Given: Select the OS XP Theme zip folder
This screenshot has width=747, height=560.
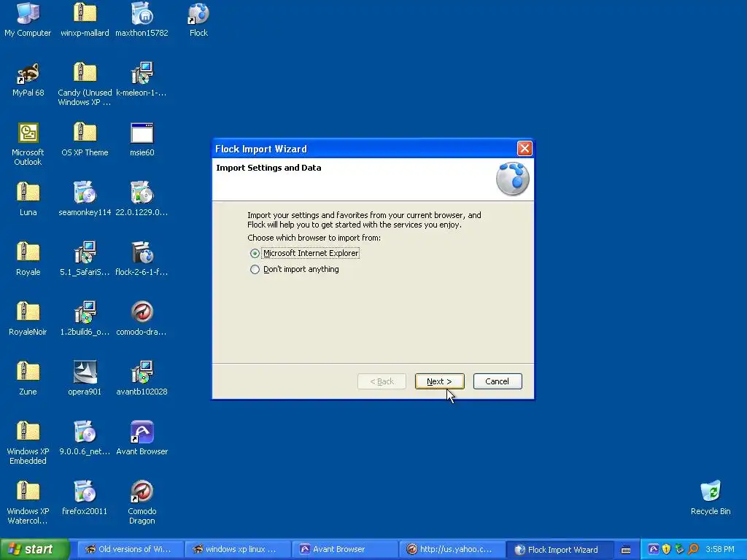Looking at the screenshot, I should coord(85,139).
